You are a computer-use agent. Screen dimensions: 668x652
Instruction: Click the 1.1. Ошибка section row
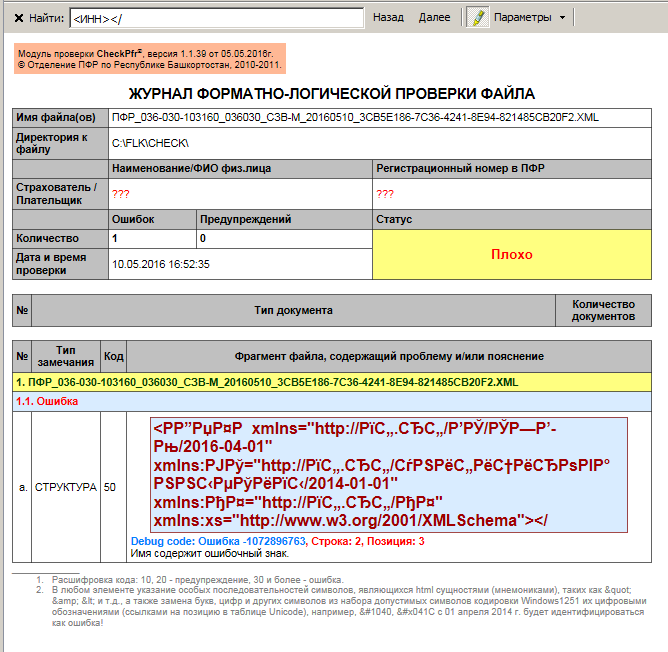334,401
